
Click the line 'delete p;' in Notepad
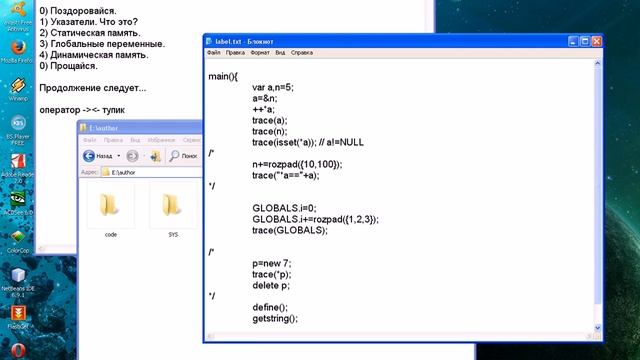click(271, 285)
